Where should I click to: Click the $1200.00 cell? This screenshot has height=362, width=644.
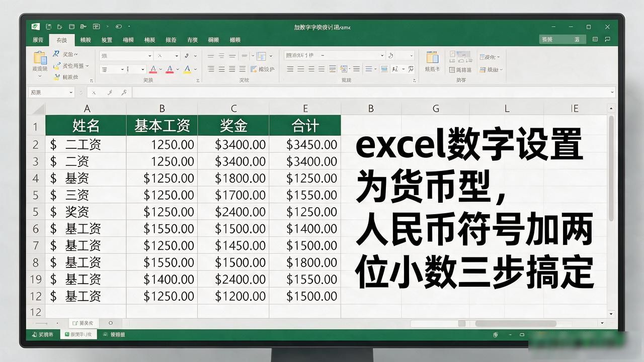233,296
